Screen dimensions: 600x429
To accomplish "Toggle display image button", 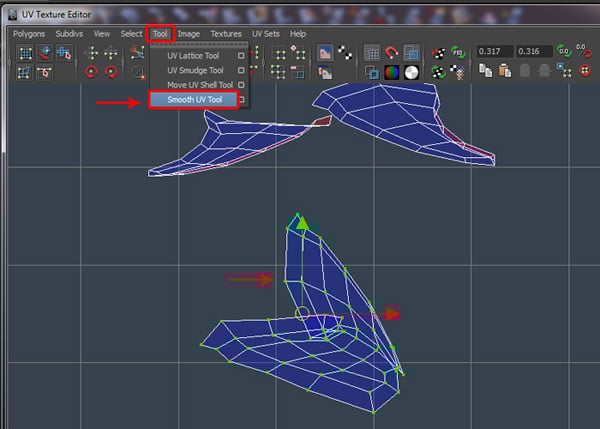I will pyautogui.click(x=324, y=53).
